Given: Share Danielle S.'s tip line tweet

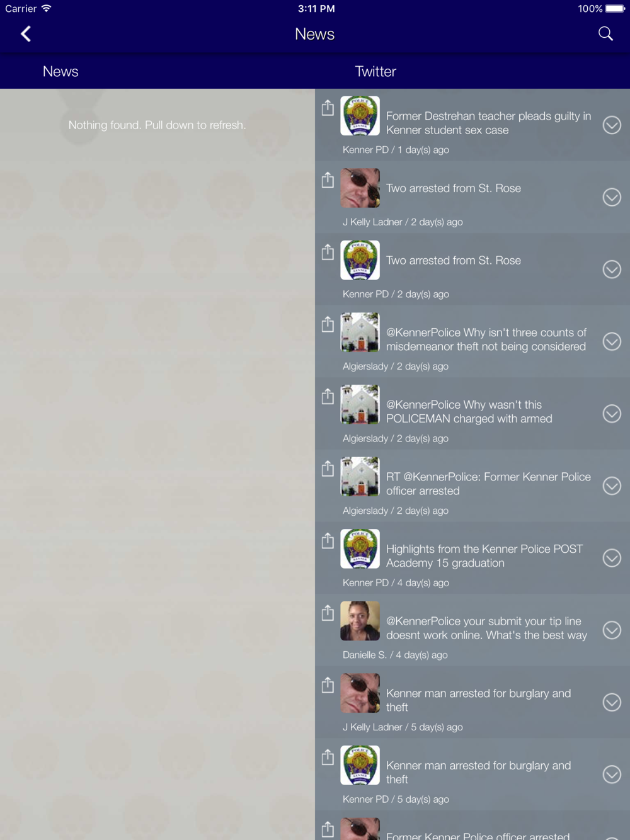Looking at the screenshot, I should [x=328, y=613].
